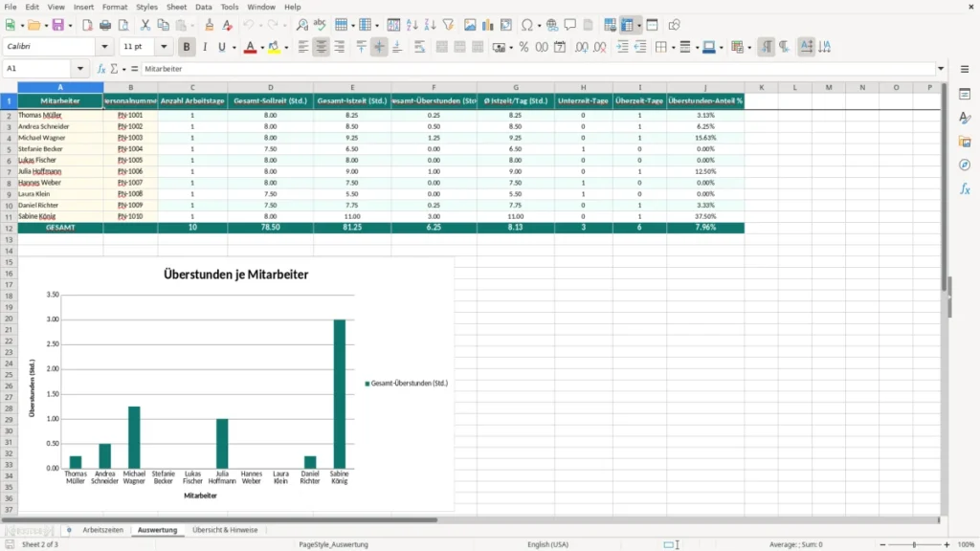Toggle center vertically alignment
This screenshot has height=551, width=980.
point(379,47)
